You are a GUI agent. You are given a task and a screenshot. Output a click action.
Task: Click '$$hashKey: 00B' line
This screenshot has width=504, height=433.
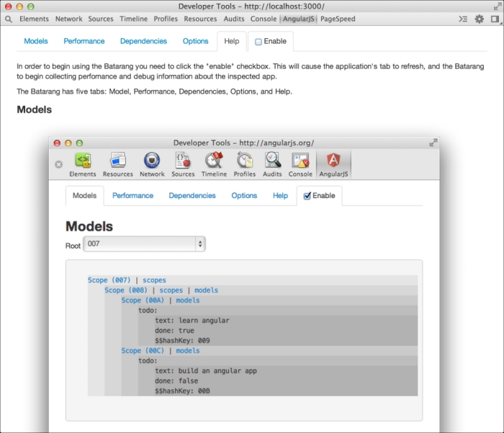click(182, 391)
